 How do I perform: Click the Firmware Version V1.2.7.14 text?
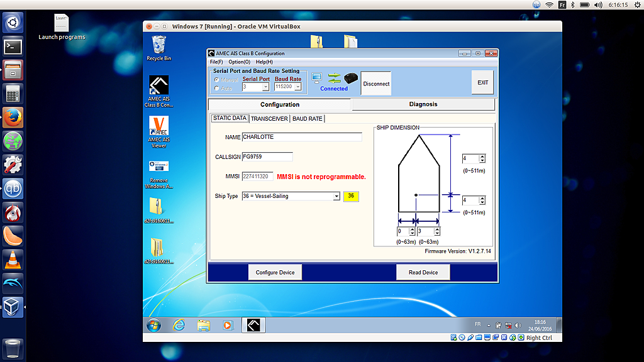tap(458, 251)
